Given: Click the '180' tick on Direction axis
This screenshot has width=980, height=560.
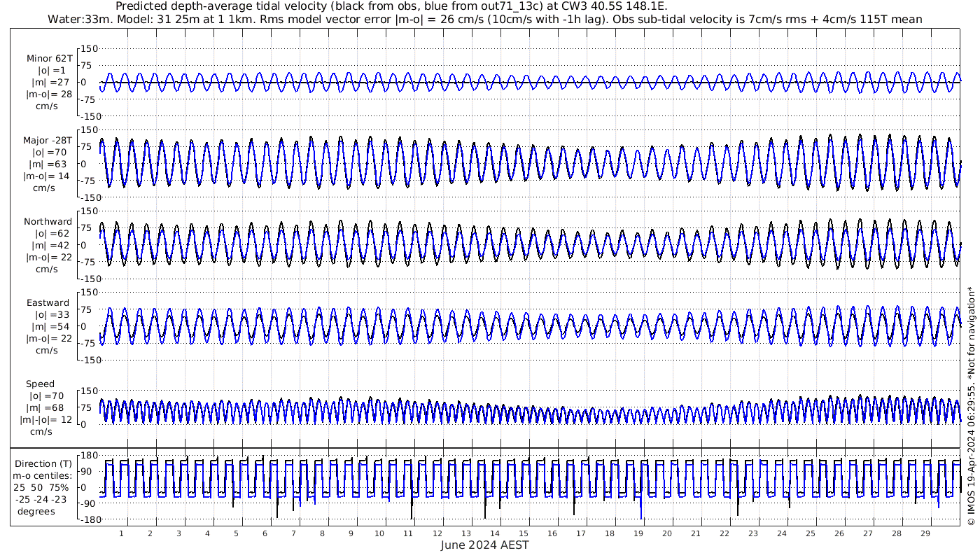Looking at the screenshot, I should click(x=89, y=456).
